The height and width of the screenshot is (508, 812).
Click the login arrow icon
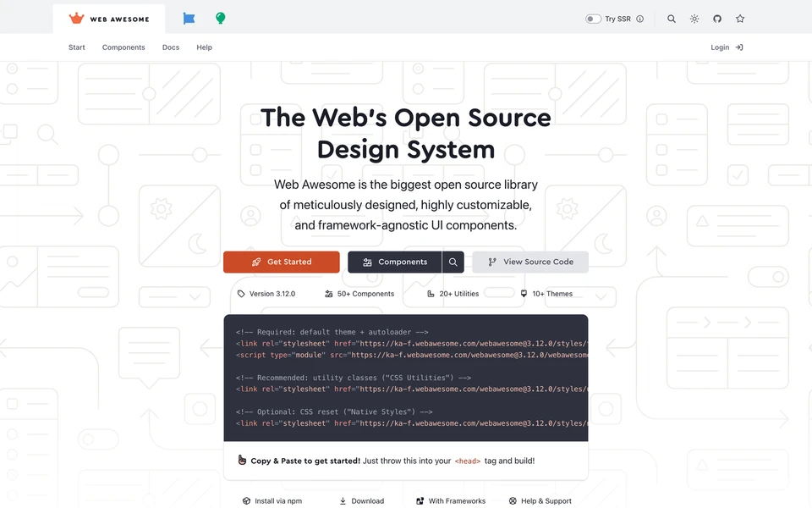coord(739,47)
